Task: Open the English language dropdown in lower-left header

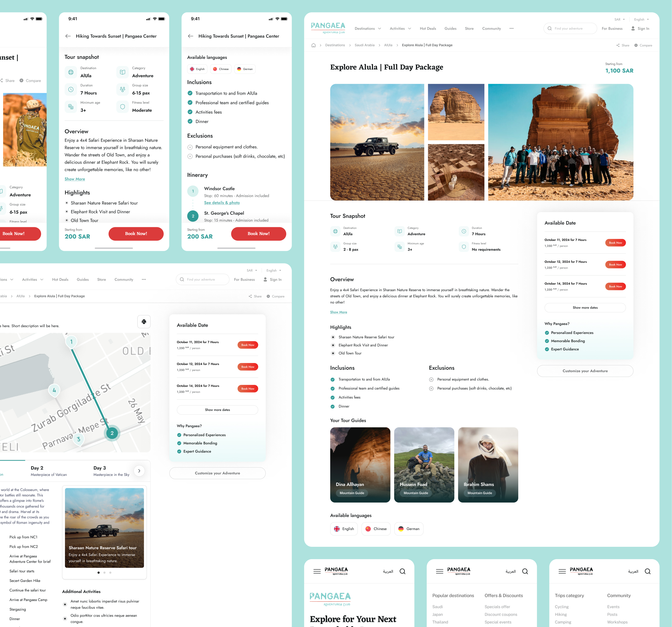Action: (x=273, y=270)
